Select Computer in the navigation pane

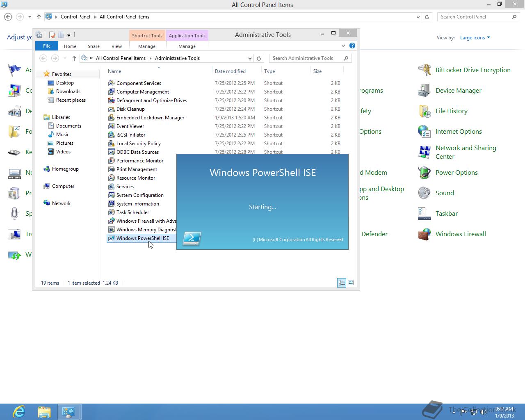[63, 186]
